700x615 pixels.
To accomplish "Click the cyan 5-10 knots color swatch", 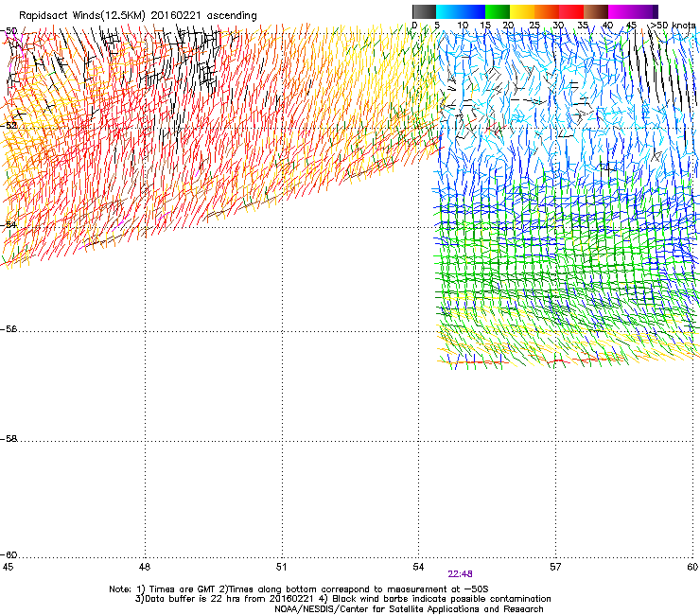I will [447, 11].
